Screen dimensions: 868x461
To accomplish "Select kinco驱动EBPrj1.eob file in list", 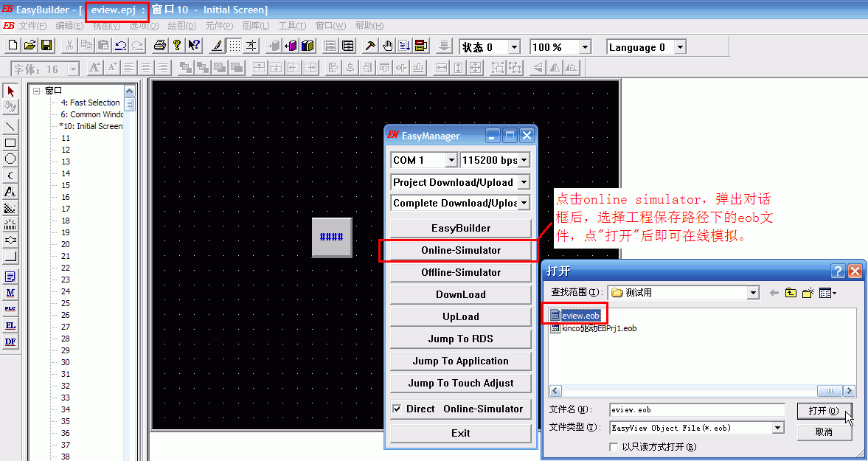I will click(x=599, y=328).
